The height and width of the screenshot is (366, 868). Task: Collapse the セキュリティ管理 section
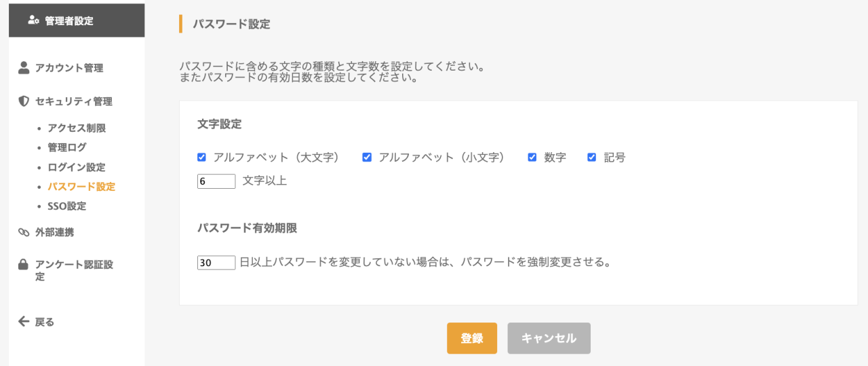pos(73,101)
